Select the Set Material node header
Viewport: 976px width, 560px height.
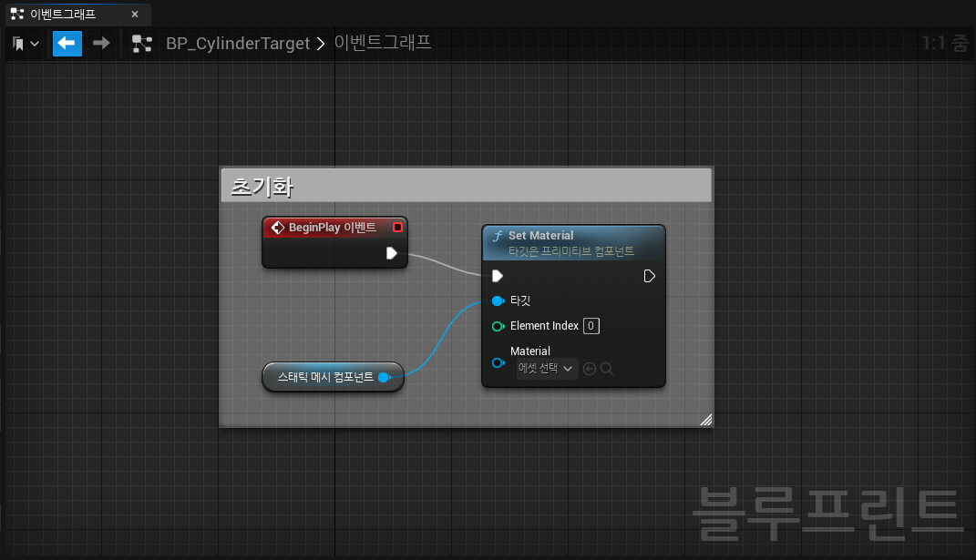tap(574, 242)
